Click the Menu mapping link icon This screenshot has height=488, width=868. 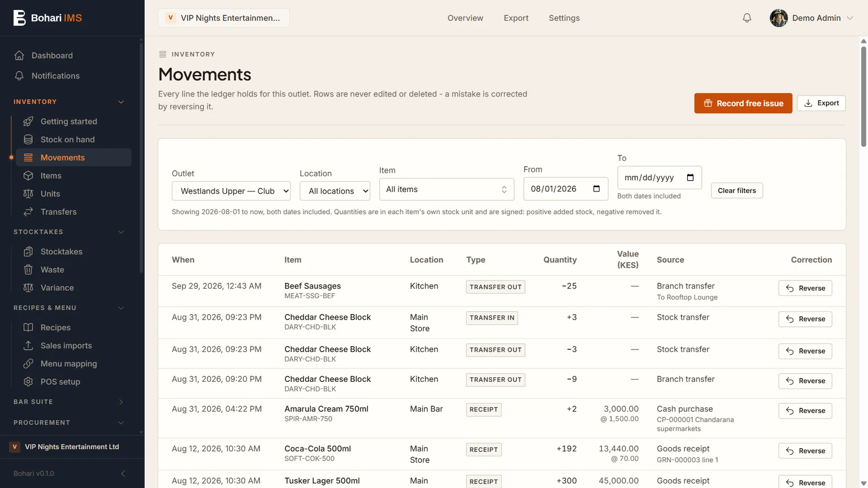pos(28,364)
